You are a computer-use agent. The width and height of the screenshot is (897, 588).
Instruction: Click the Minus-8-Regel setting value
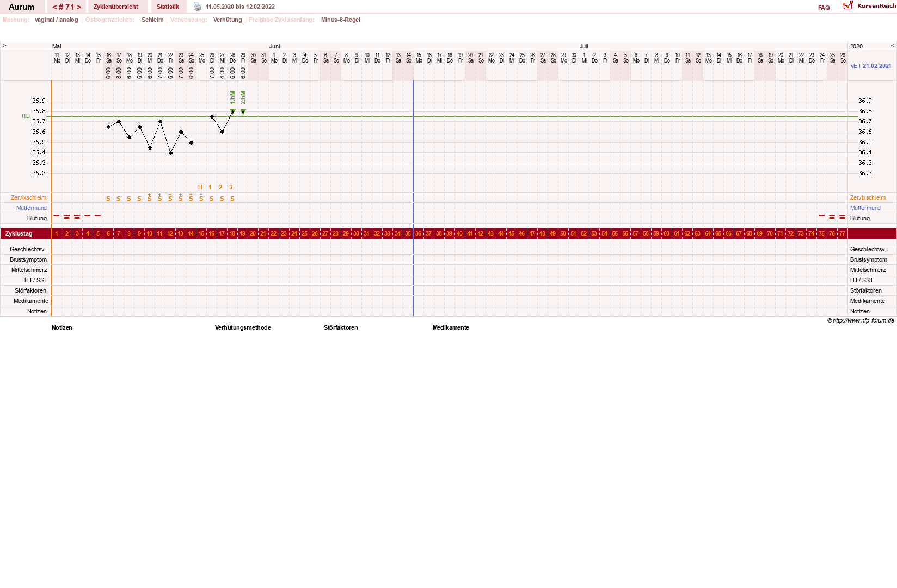pyautogui.click(x=341, y=20)
